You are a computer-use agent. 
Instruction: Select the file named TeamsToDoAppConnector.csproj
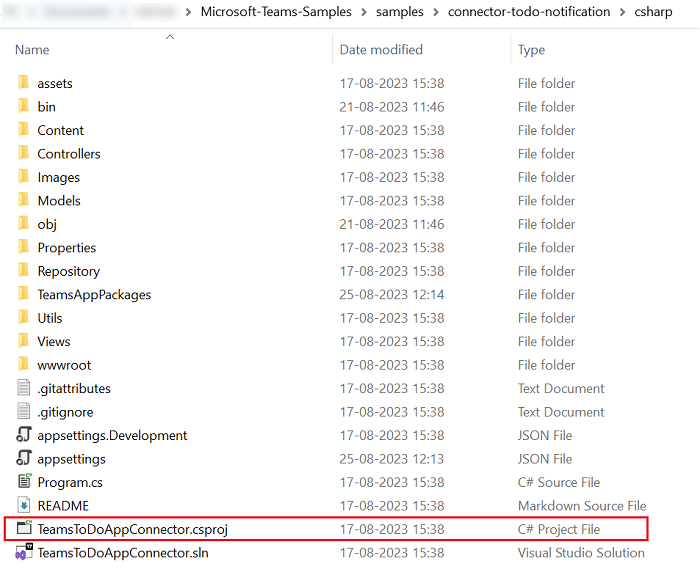pyautogui.click(x=133, y=529)
